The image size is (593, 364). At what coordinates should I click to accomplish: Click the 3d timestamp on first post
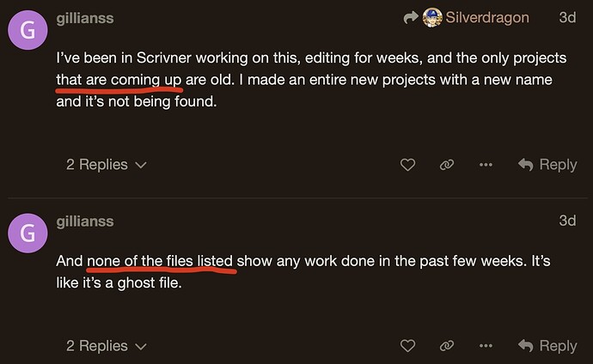[567, 17]
